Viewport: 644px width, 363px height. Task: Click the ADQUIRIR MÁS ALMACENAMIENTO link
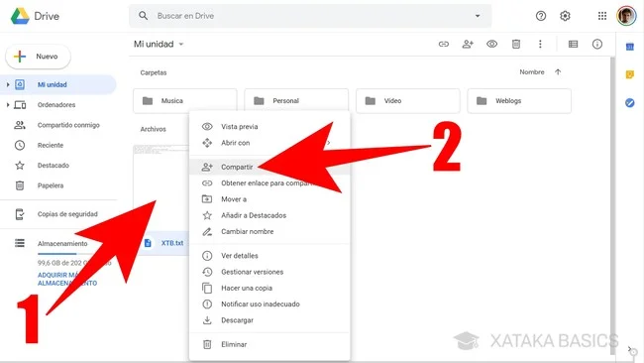click(x=67, y=279)
